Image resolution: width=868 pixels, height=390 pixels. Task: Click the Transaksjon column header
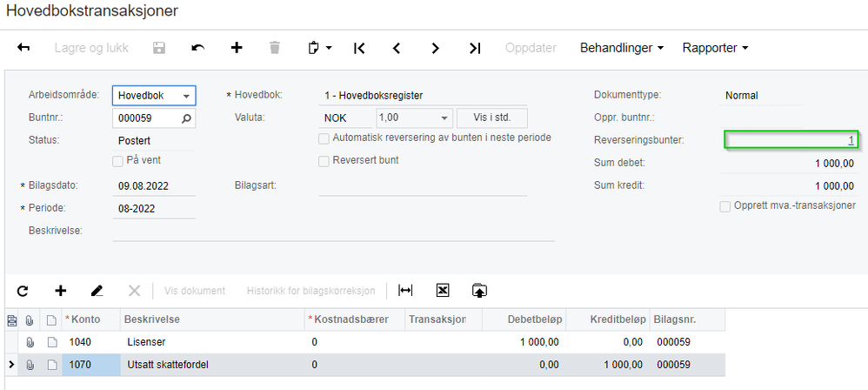[x=444, y=319]
